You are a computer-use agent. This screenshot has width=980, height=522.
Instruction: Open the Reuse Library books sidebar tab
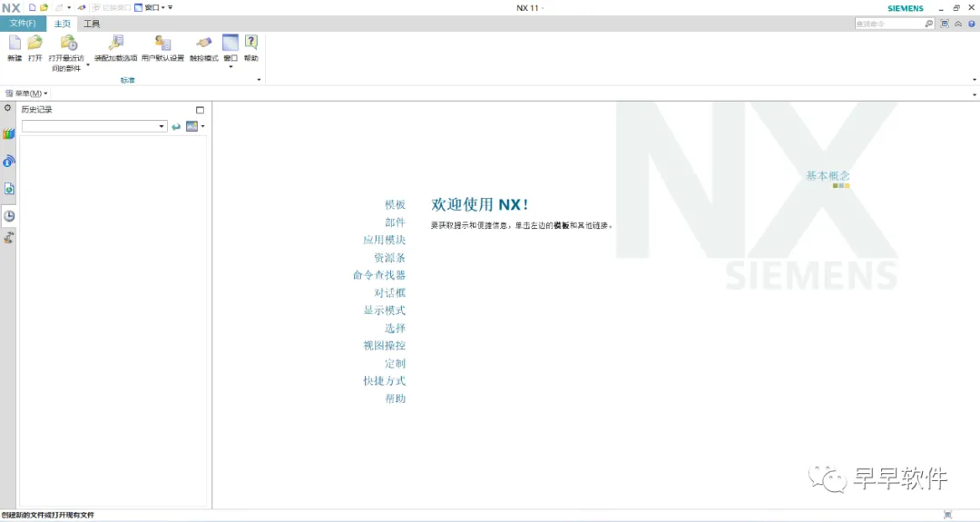[8, 133]
